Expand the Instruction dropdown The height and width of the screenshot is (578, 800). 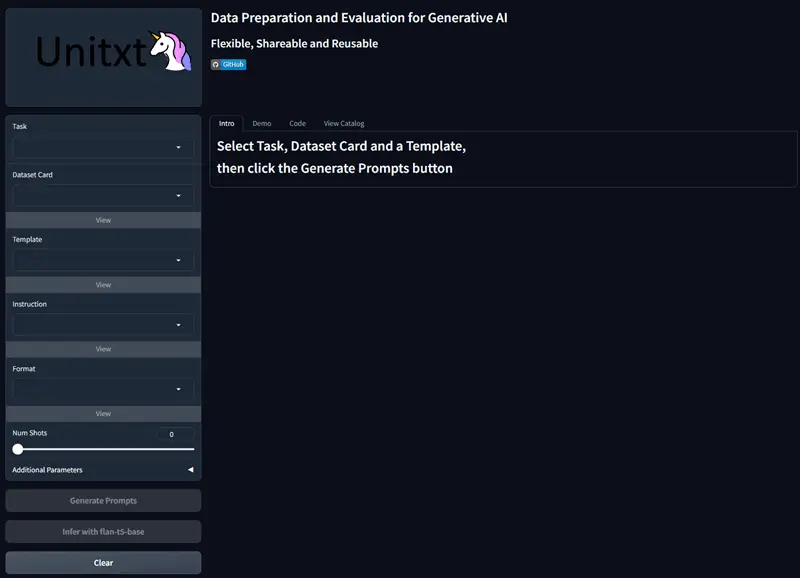click(103, 324)
